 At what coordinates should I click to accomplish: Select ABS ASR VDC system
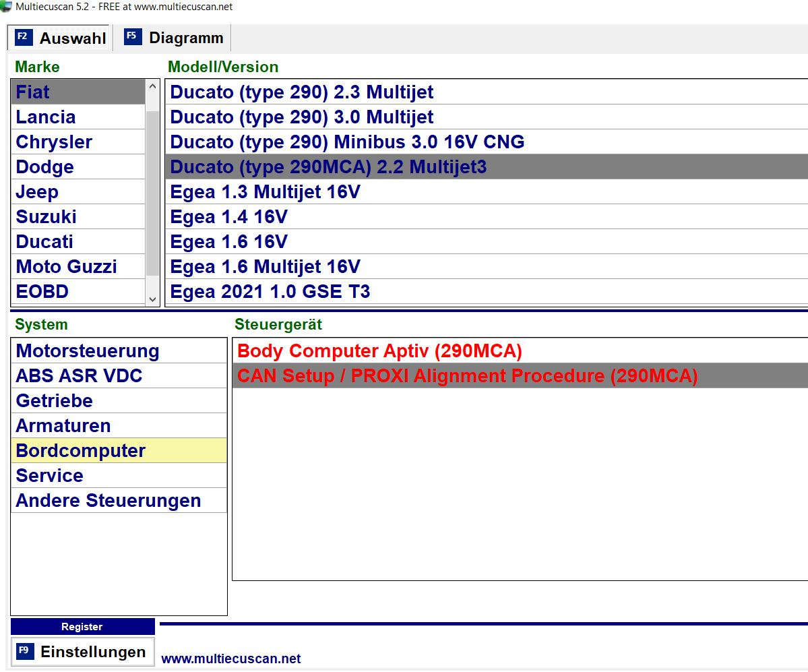[119, 375]
